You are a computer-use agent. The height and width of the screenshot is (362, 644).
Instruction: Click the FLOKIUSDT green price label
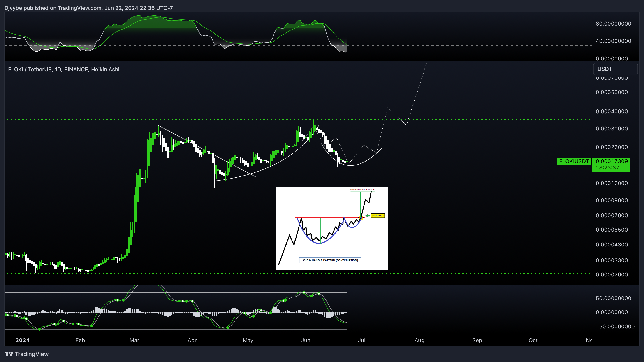click(574, 162)
